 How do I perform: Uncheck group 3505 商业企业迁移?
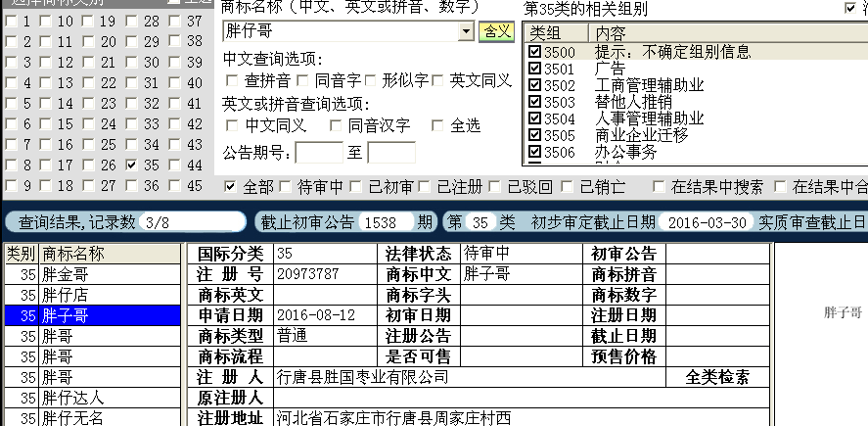click(534, 135)
